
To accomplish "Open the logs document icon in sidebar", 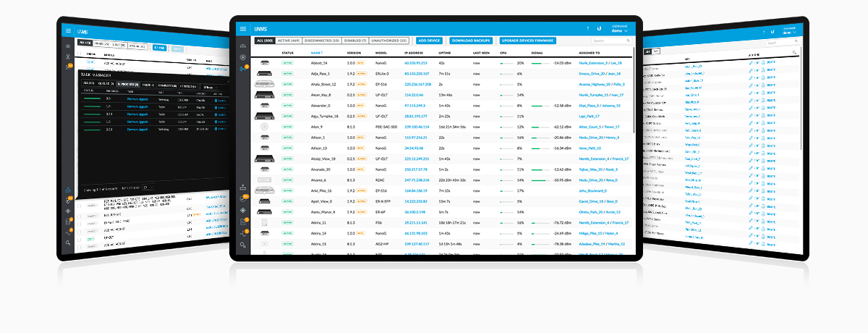I will point(243,222).
